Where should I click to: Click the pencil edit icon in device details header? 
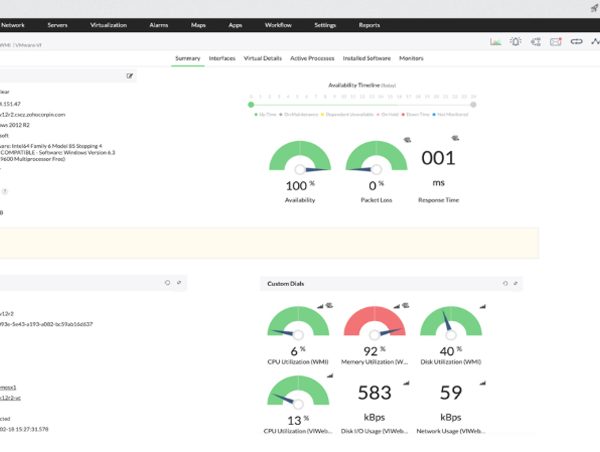(130, 76)
